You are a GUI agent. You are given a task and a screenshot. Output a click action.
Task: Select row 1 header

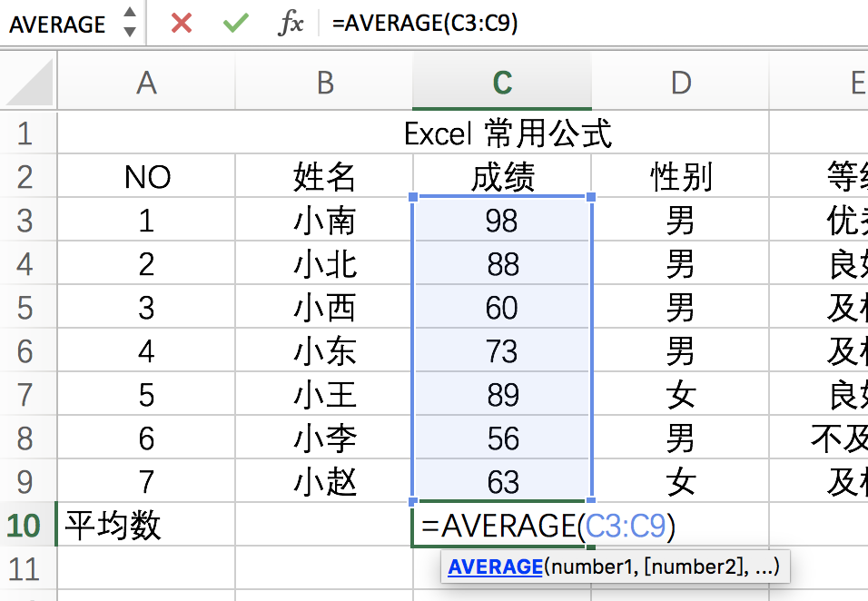coord(28,133)
